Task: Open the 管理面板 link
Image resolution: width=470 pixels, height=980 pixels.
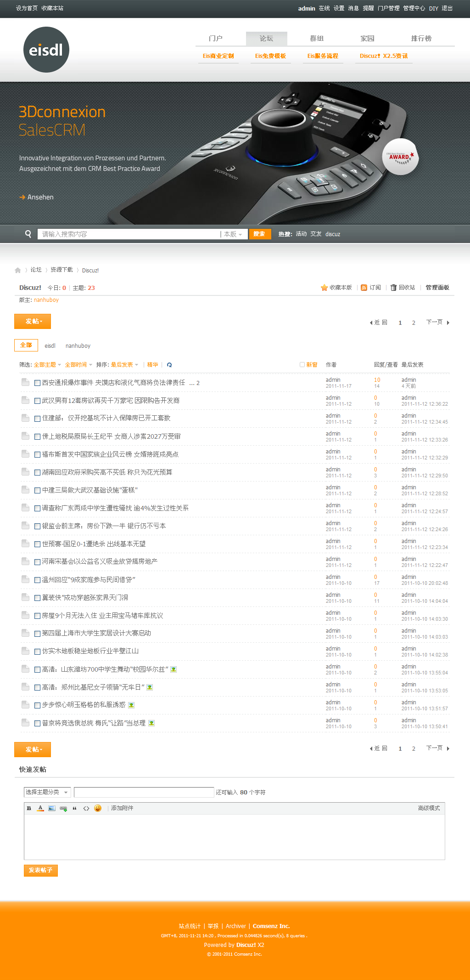Action: 437,288
